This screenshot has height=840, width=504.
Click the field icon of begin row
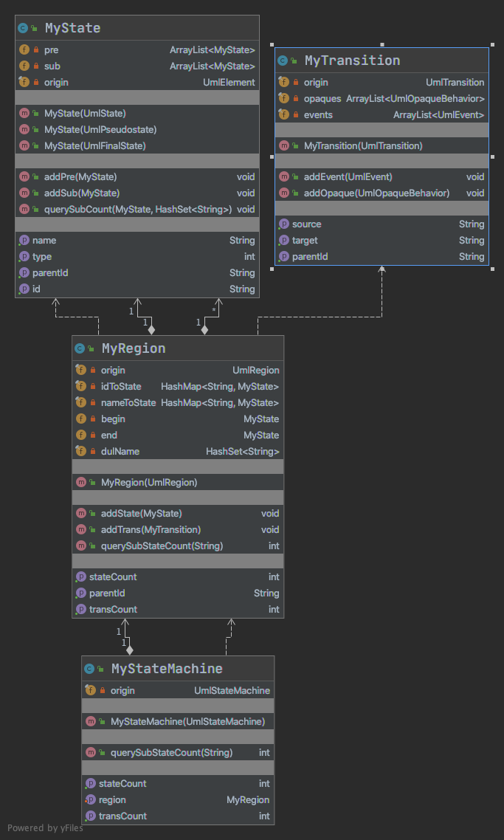pos(81,419)
